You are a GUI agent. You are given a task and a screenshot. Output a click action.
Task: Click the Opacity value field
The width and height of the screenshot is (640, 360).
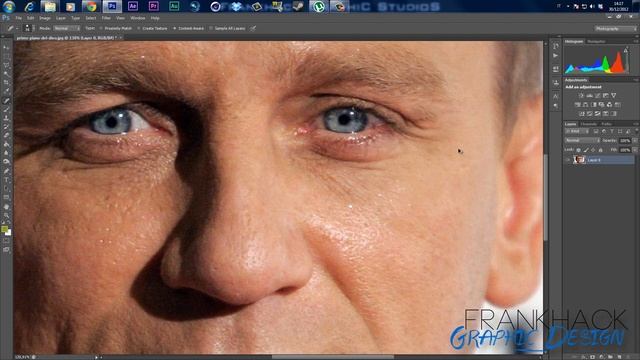[625, 140]
